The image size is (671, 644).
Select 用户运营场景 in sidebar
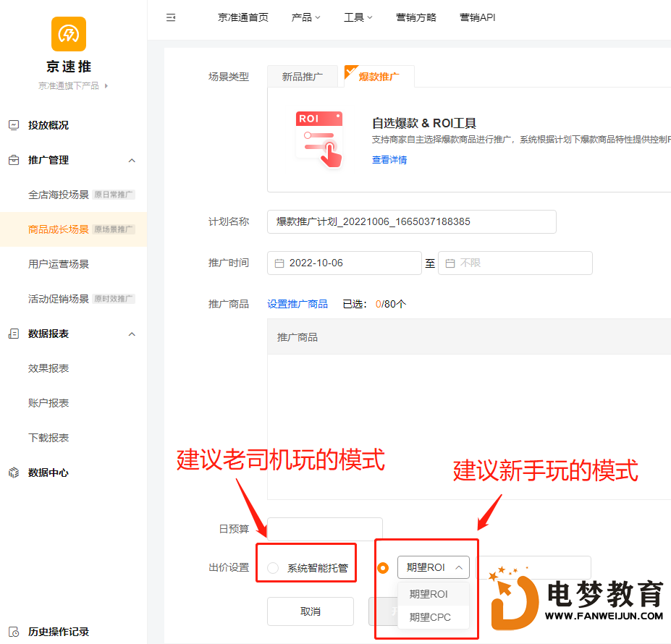coord(59,264)
